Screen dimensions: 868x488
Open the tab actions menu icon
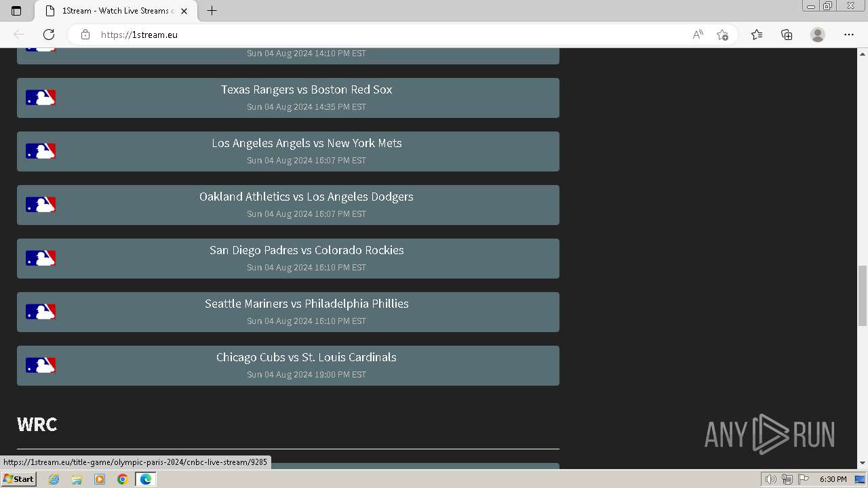(16, 11)
